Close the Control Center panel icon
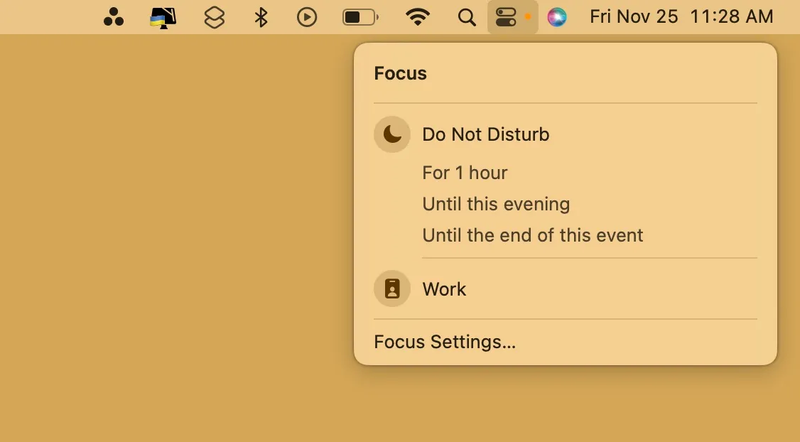Image resolution: width=800 pixels, height=442 pixels. 506,17
